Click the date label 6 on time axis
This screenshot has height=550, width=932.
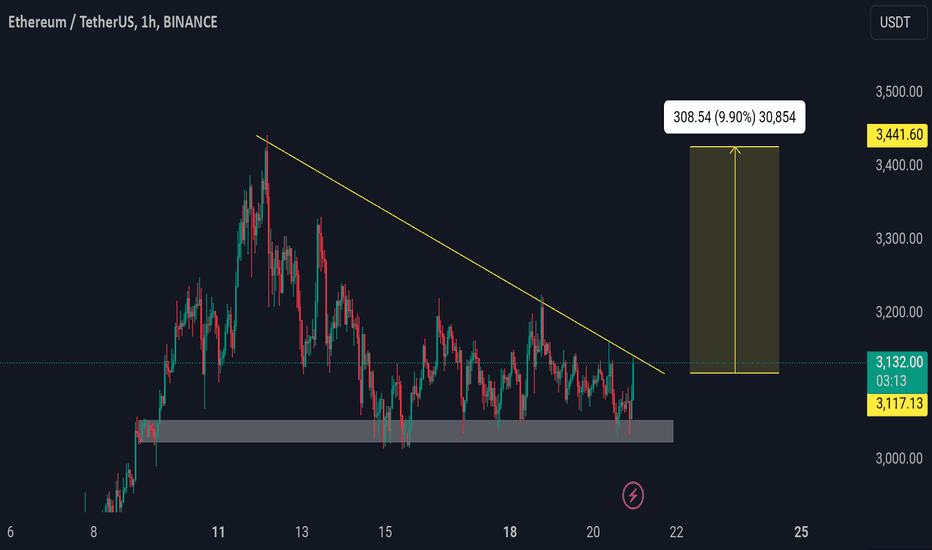point(10,532)
